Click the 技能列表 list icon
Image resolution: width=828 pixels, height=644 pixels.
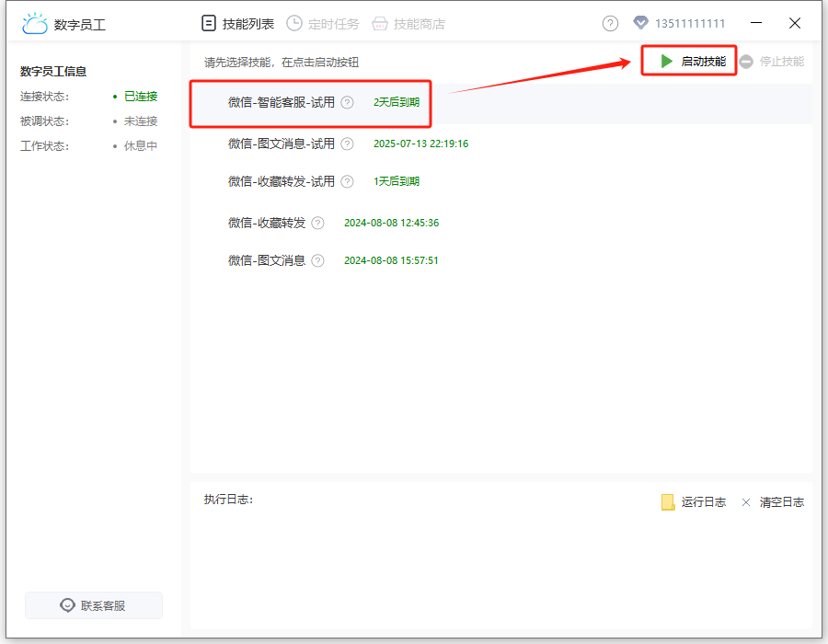[x=209, y=24]
